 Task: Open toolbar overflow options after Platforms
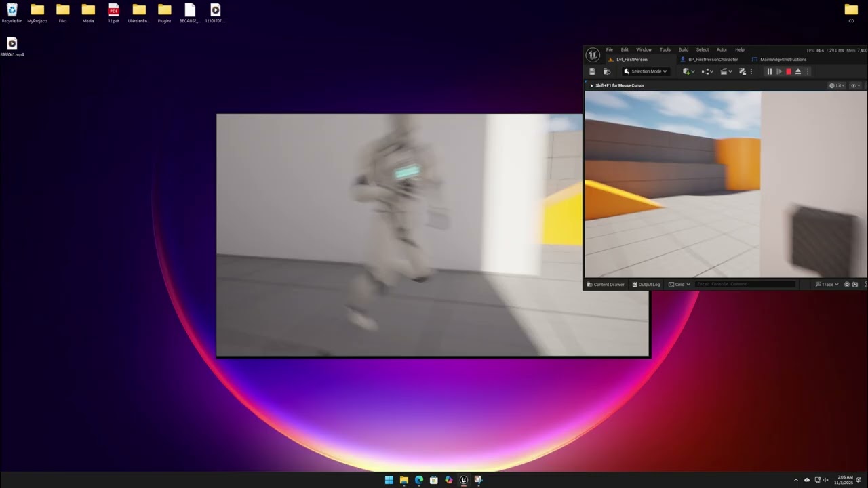751,71
